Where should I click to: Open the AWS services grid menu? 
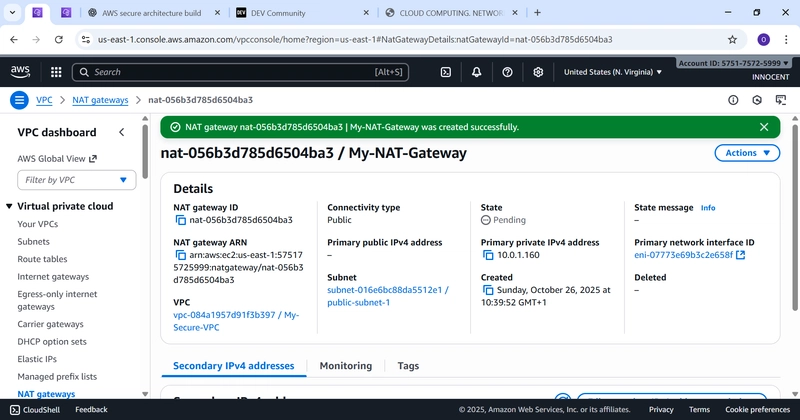(56, 72)
